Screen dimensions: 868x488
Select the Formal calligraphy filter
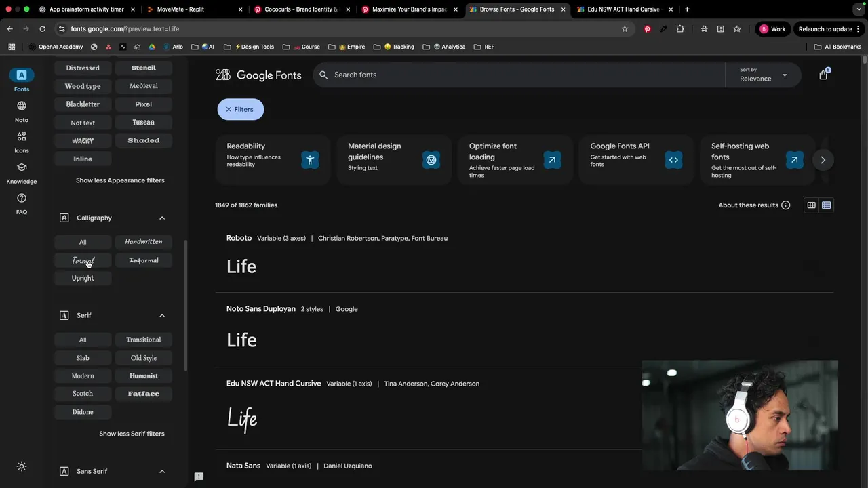[83, 260]
